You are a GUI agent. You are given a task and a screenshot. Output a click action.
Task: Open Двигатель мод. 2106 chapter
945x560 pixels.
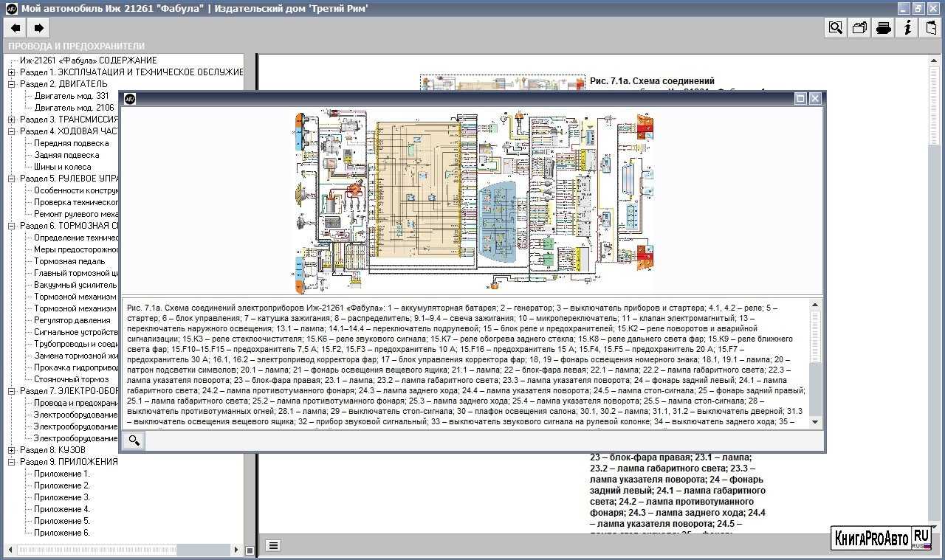[74, 108]
